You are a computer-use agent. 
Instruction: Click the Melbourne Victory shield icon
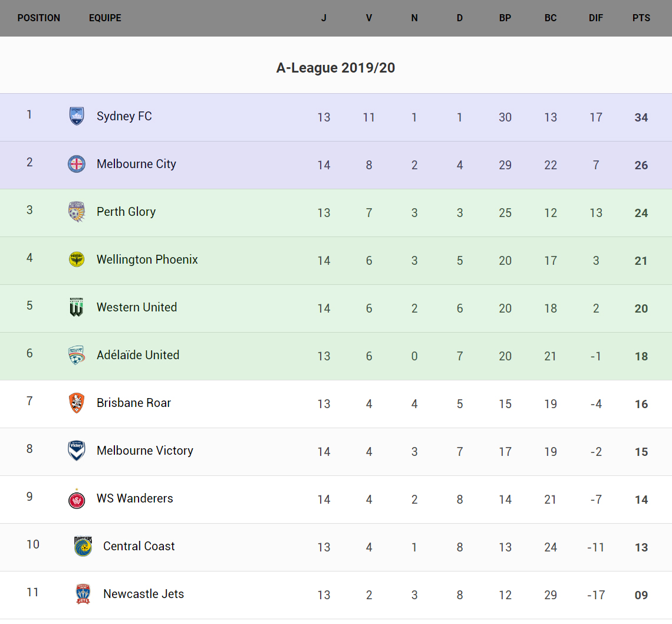pos(77,451)
